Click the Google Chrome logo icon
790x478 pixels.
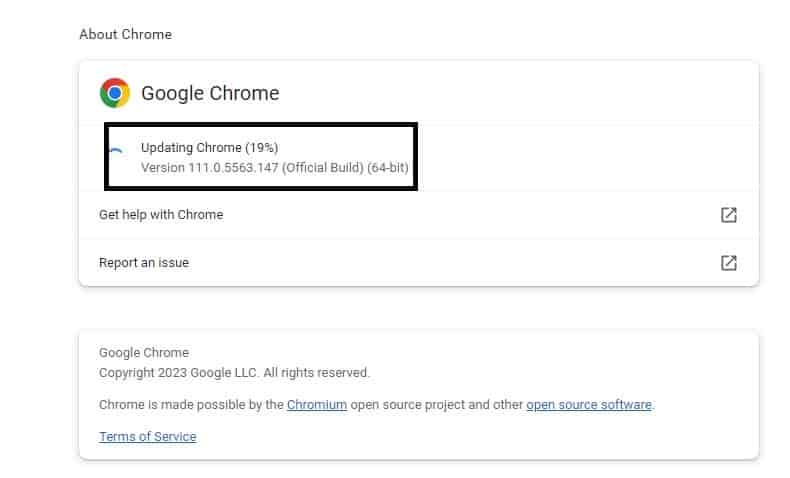[x=115, y=93]
